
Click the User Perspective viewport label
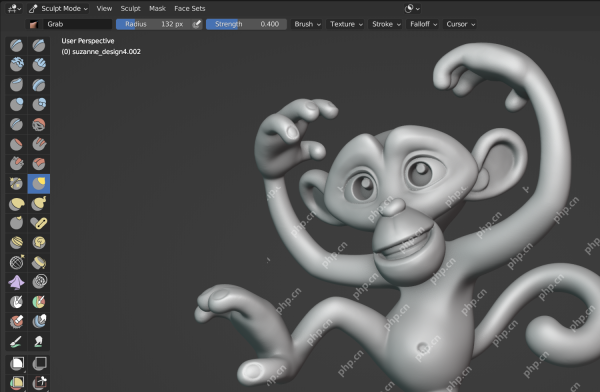click(88, 41)
